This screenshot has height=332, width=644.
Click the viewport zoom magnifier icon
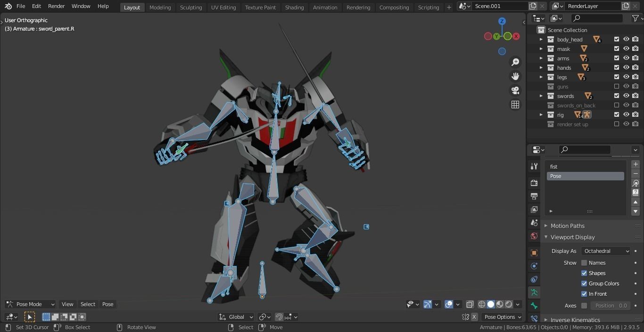click(515, 62)
